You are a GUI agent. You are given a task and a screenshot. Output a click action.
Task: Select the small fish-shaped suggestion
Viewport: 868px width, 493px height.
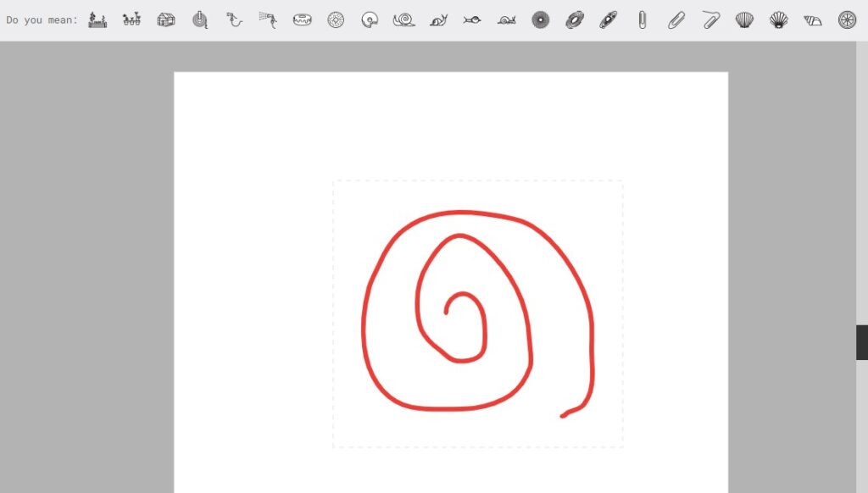[x=472, y=20]
